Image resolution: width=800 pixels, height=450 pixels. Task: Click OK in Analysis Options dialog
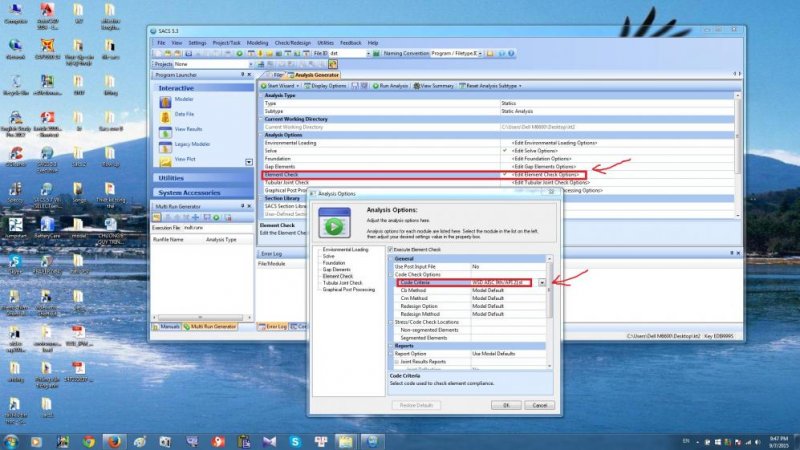click(x=506, y=405)
